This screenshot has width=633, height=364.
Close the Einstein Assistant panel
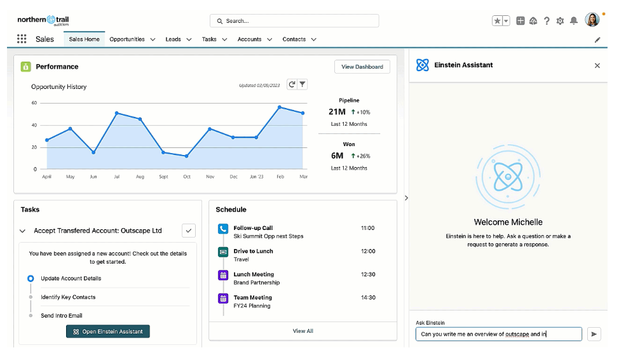coord(597,65)
